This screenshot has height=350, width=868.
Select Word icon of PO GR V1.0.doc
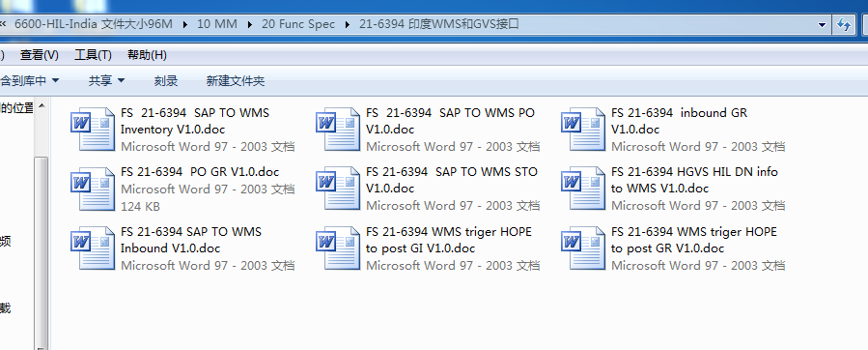click(x=93, y=189)
